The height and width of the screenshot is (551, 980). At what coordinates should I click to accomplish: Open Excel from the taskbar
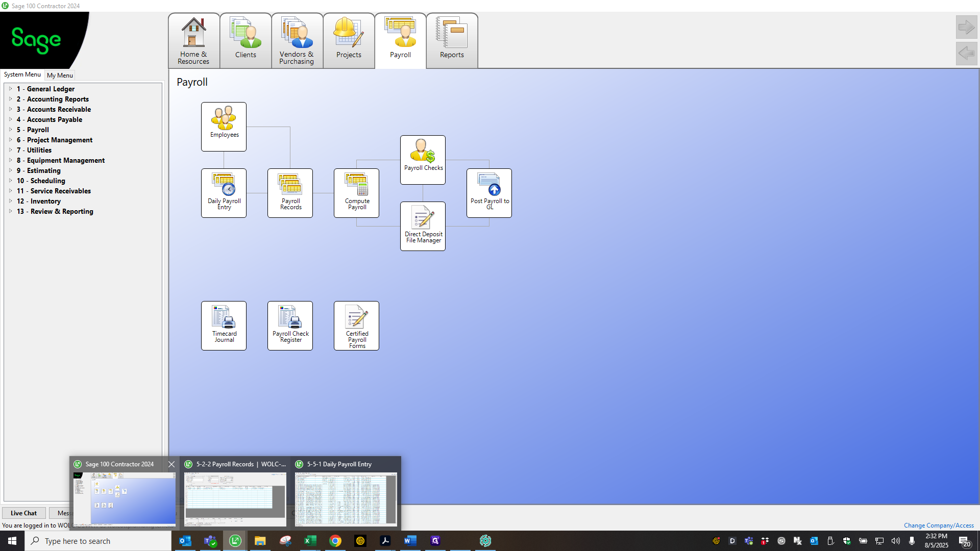pos(310,541)
